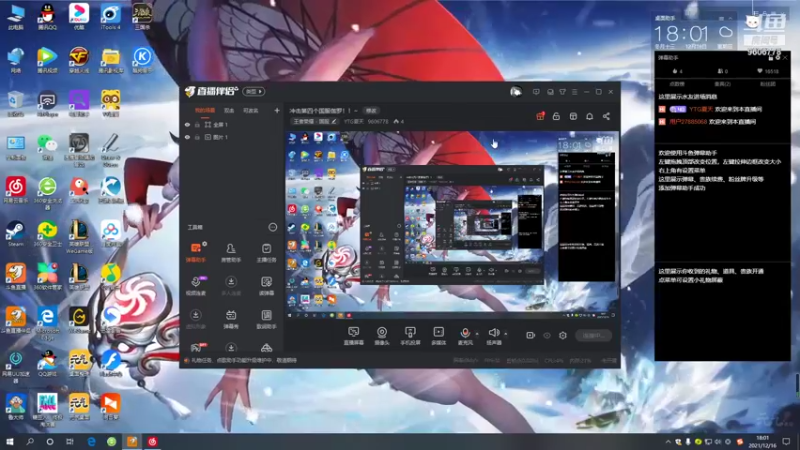The image size is (800, 450).
Task: Collapse the 工具箱 panel with the round button
Action: point(273,227)
